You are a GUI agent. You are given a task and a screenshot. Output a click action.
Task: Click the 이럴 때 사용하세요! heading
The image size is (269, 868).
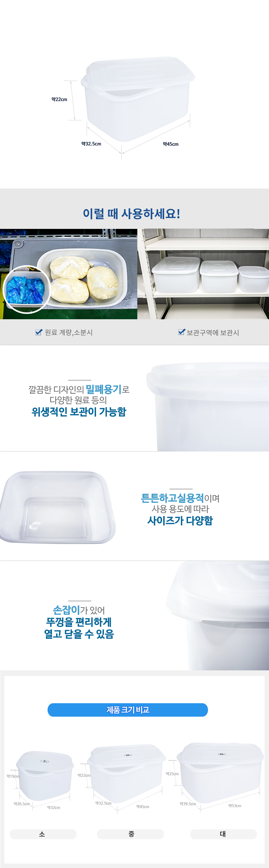click(x=131, y=214)
